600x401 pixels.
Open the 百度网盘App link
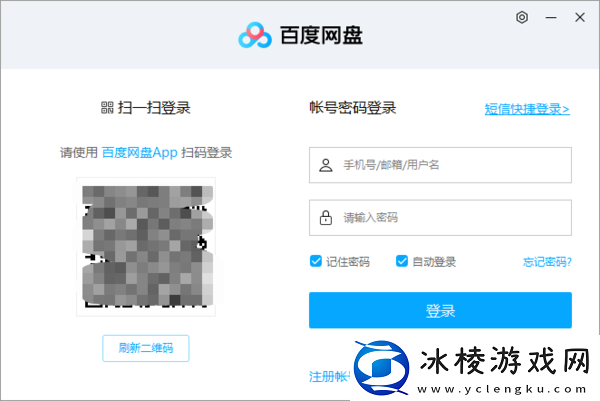pos(140,153)
